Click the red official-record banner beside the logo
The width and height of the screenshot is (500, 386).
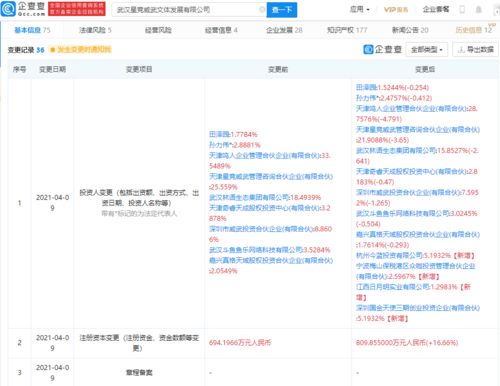tap(77, 9)
